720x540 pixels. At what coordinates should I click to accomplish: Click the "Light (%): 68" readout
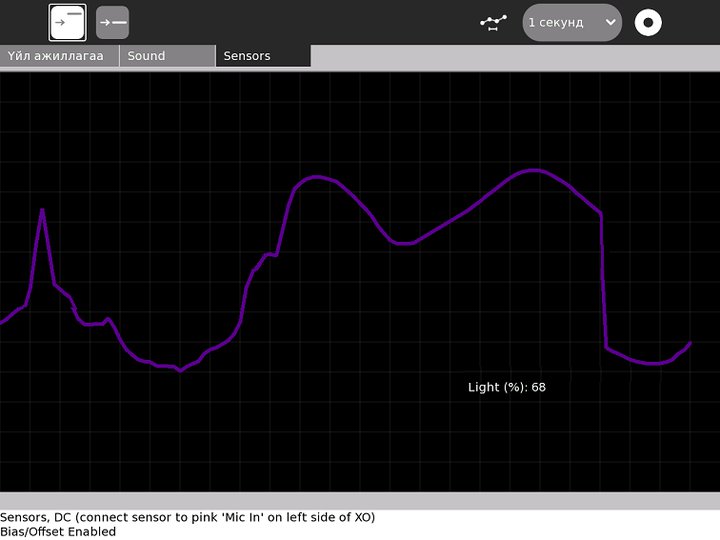tap(507, 387)
